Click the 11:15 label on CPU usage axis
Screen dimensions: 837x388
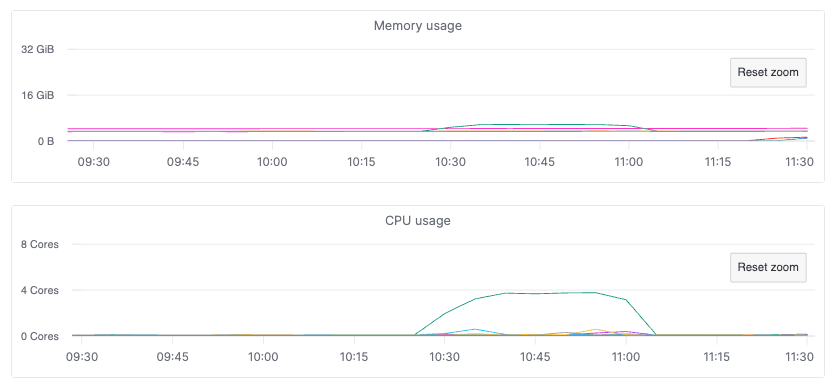(x=717, y=357)
